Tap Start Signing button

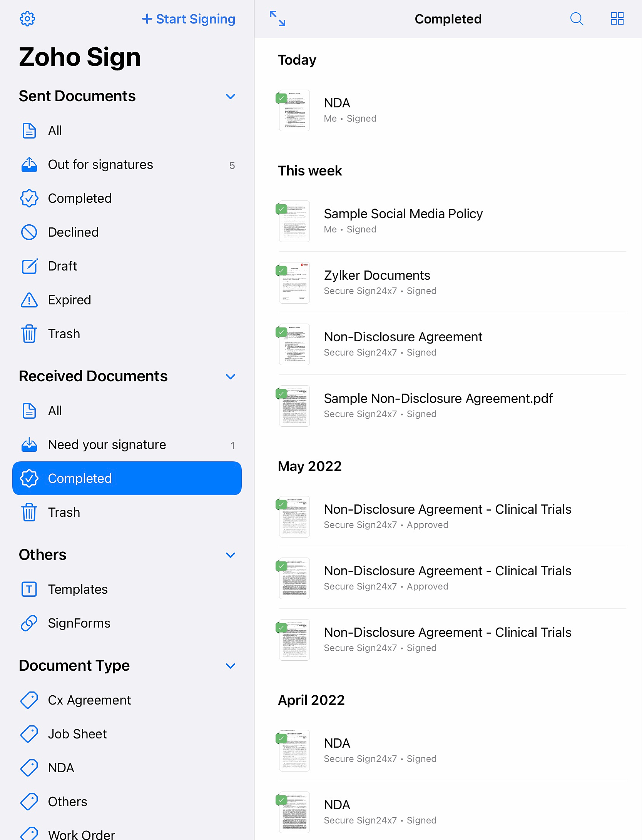tap(189, 19)
